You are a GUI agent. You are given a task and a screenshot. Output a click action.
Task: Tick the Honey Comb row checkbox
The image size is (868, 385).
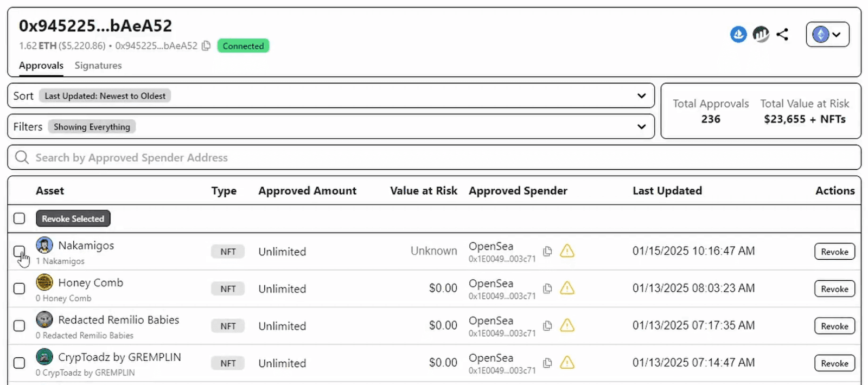[19, 288]
